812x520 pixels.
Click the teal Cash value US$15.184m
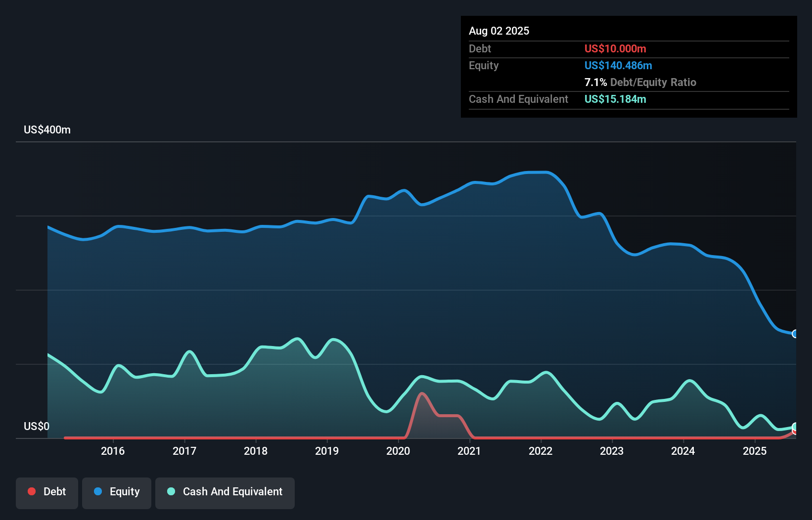[615, 99]
